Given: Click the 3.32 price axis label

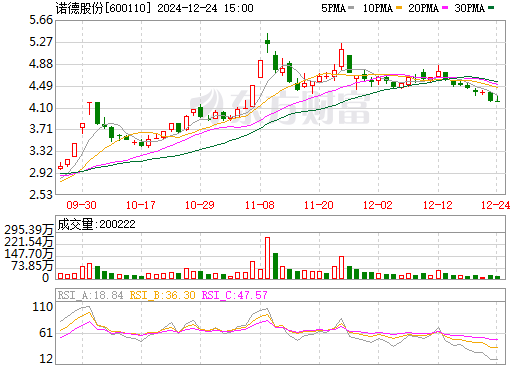Looking at the screenshot, I should [x=41, y=151].
